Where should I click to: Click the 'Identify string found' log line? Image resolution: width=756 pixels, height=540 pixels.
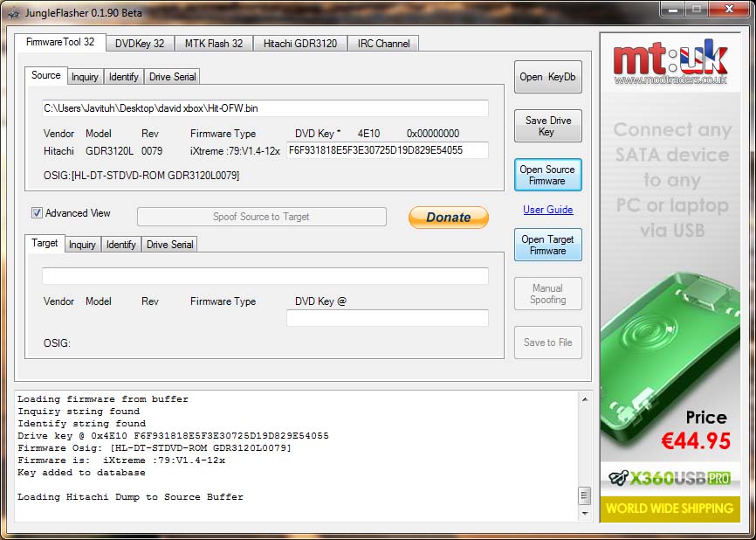81,423
